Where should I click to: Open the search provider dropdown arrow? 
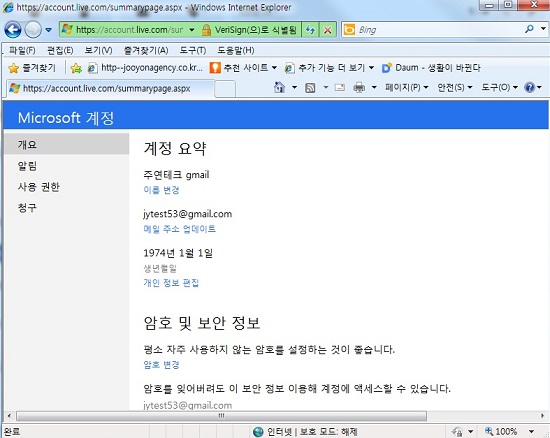tap(543, 29)
